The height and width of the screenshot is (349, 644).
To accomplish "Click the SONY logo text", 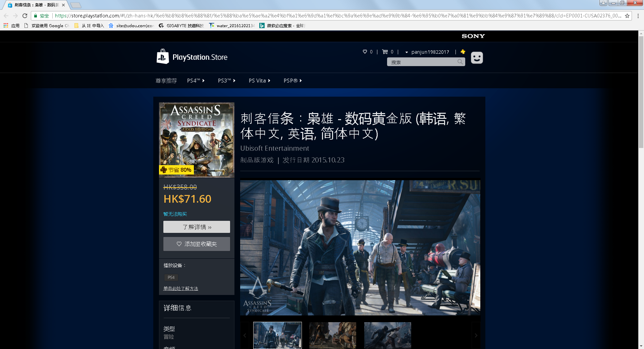I will click(x=473, y=36).
